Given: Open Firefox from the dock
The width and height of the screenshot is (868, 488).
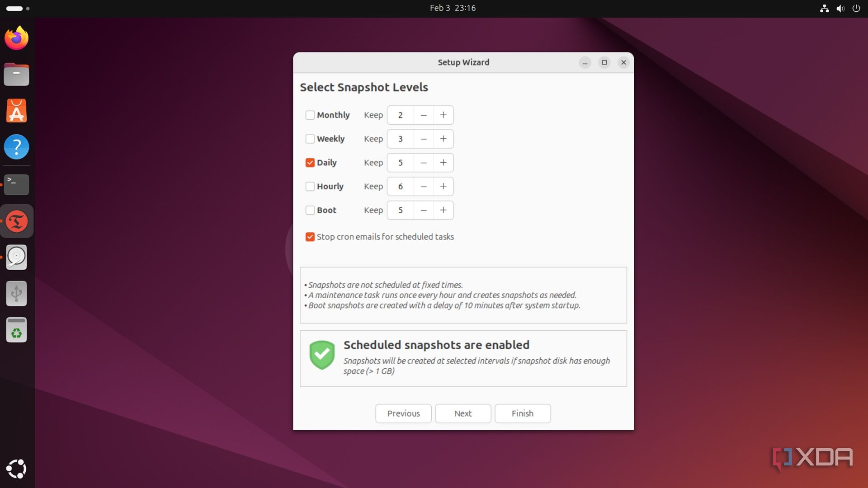Looking at the screenshot, I should (17, 38).
